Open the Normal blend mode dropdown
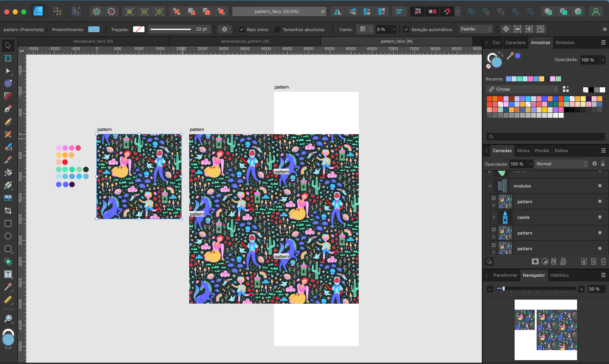Image resolution: width=609 pixels, height=364 pixels. (x=561, y=164)
